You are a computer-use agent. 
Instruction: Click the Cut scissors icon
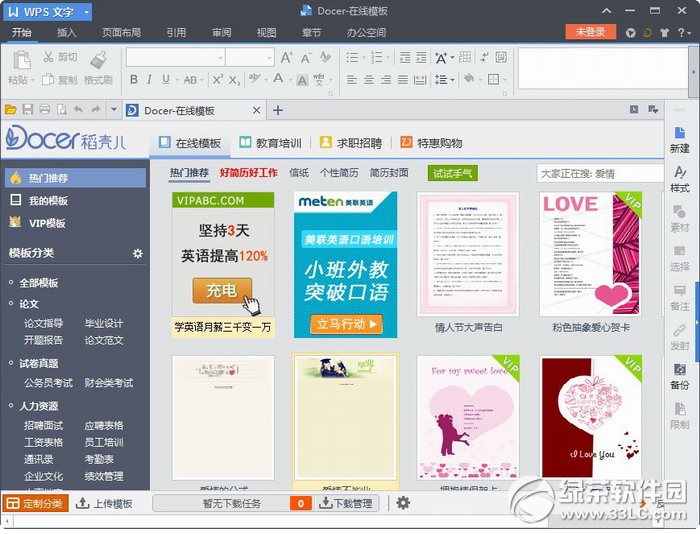pos(48,57)
